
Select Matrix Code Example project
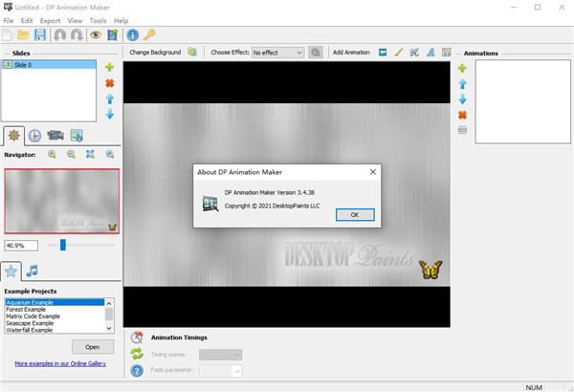[55, 316]
